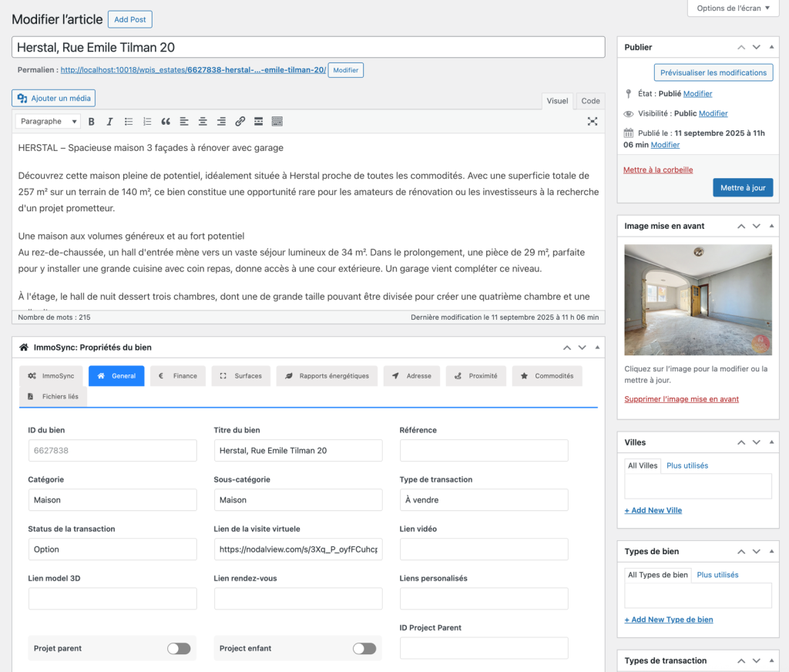Move the Villes box up
Screen dimensions: 789x672
(x=741, y=442)
